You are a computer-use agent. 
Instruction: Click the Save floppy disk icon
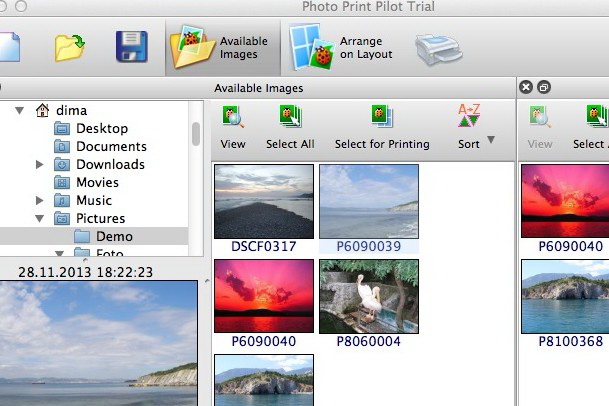pos(131,46)
